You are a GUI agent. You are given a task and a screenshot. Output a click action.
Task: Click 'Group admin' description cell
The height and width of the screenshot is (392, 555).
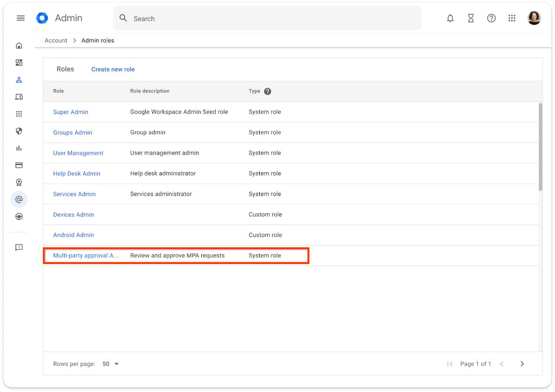148,132
